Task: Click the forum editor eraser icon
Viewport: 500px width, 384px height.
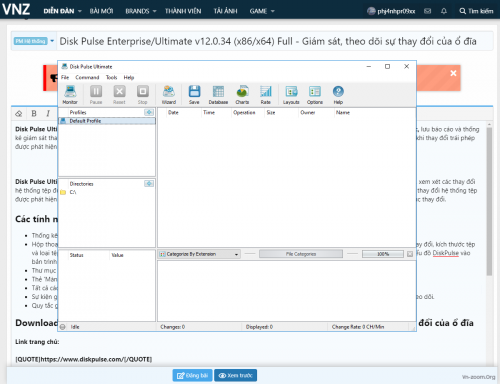Action: pyautogui.click(x=19, y=114)
